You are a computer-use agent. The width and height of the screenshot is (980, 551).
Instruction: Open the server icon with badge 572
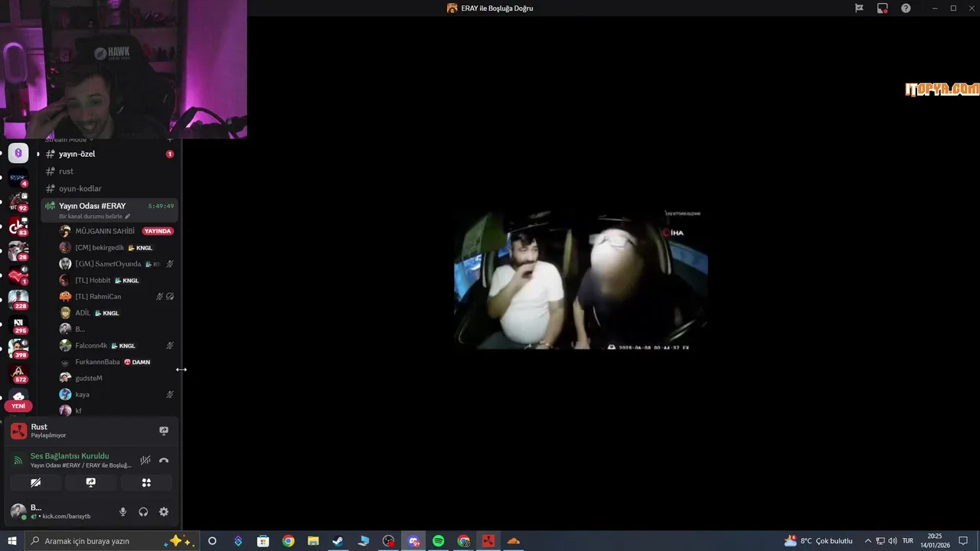pyautogui.click(x=18, y=373)
